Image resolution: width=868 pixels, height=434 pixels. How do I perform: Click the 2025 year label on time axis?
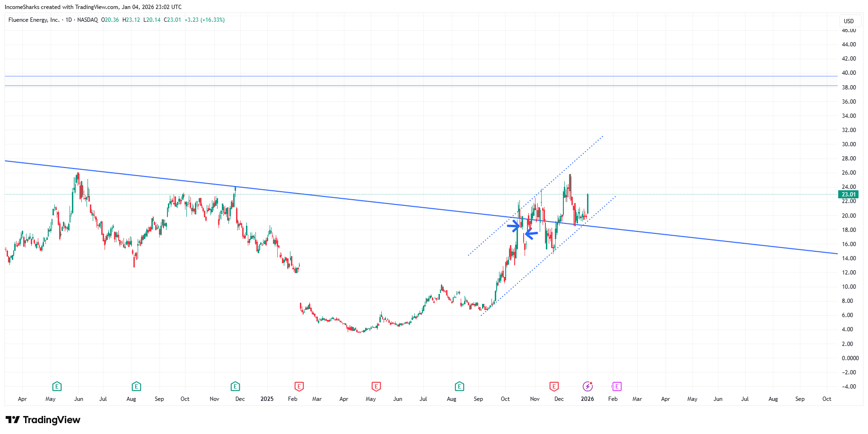[267, 399]
